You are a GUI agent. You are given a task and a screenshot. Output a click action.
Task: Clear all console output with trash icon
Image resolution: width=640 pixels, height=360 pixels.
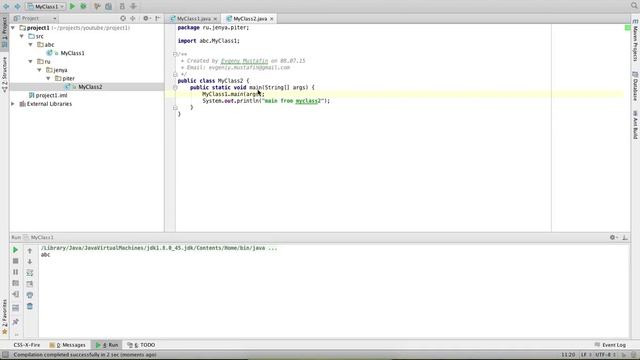[x=30, y=306]
